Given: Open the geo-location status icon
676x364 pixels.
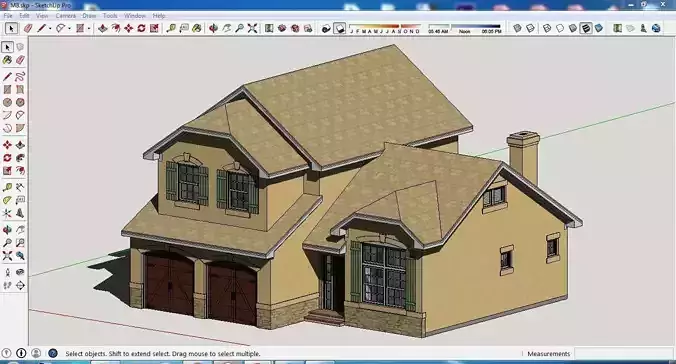Looking at the screenshot, I should (x=7, y=354).
